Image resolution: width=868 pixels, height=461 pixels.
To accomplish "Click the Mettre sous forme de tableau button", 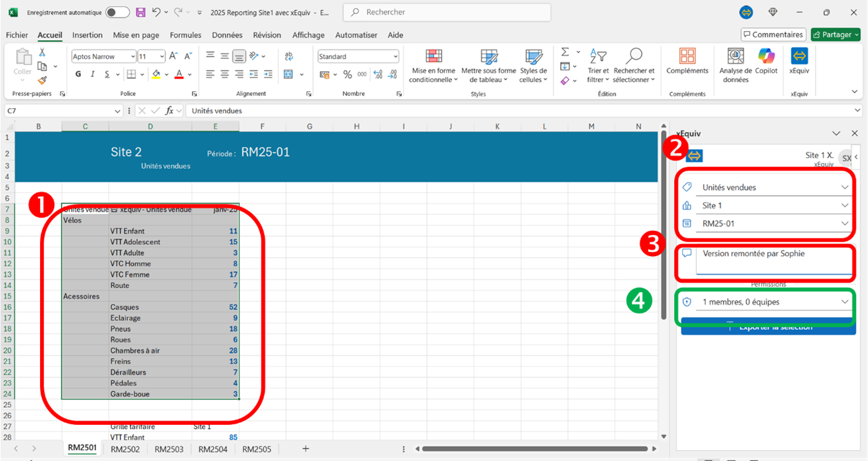I will click(x=488, y=65).
